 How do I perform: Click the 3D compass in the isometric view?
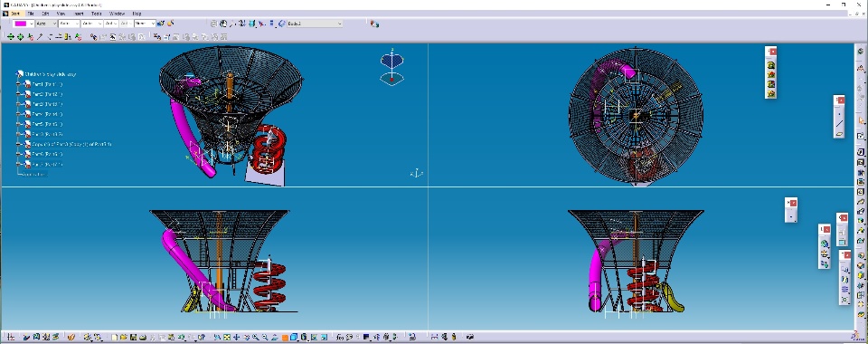tap(392, 67)
